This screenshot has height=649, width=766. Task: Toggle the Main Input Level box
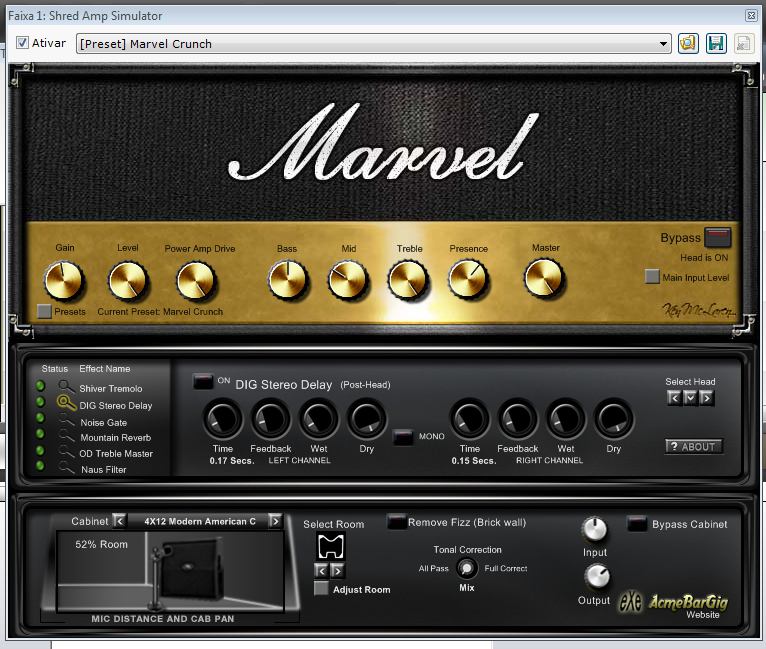click(652, 276)
